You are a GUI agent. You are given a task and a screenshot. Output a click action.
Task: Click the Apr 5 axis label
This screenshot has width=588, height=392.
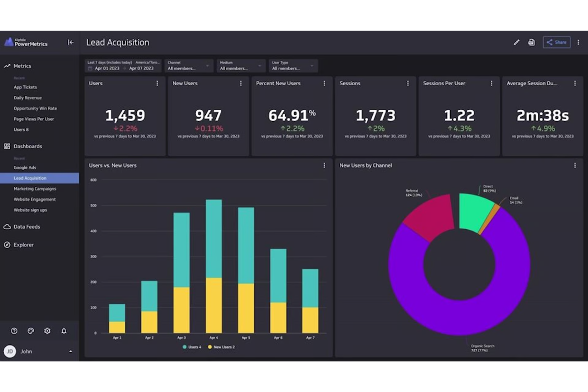[246, 338]
